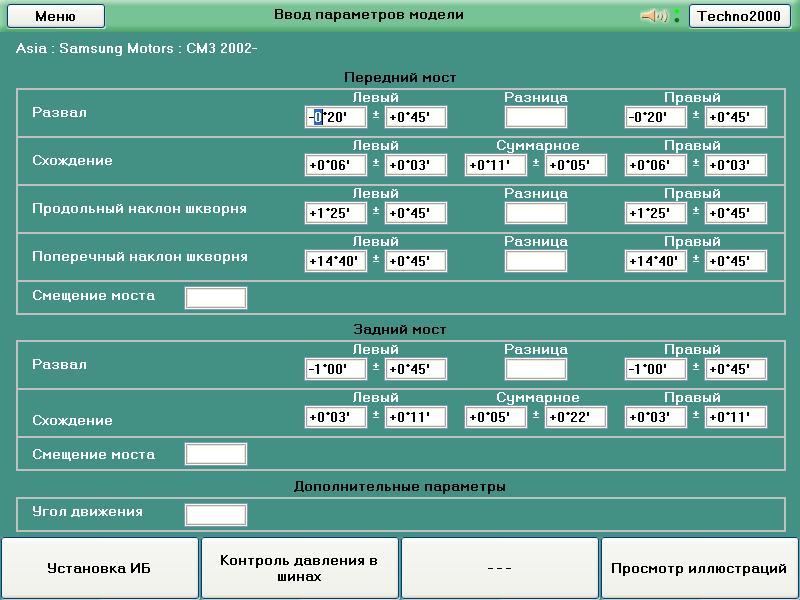
Task: Click Продольный наклон шкворня Разница field
Action: coord(536,213)
